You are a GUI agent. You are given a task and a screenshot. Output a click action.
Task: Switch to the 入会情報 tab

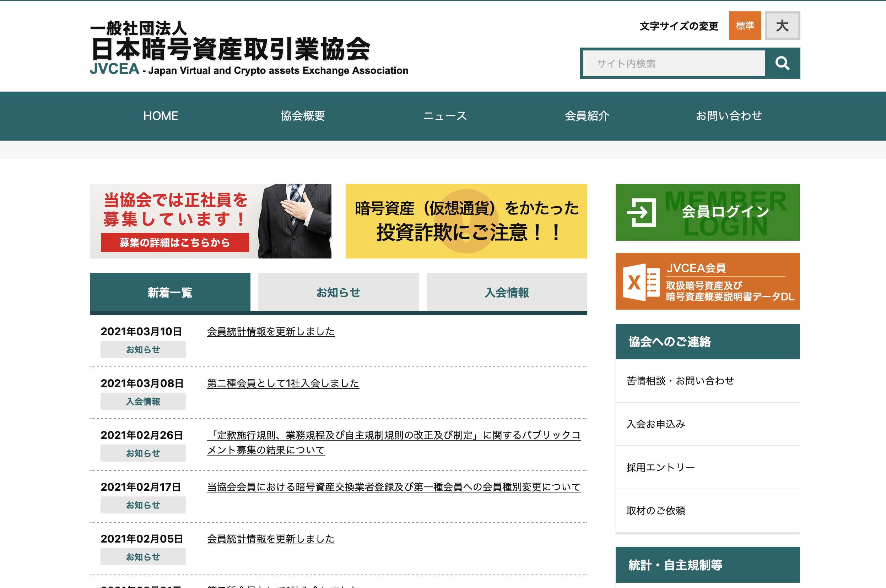pyautogui.click(x=507, y=292)
